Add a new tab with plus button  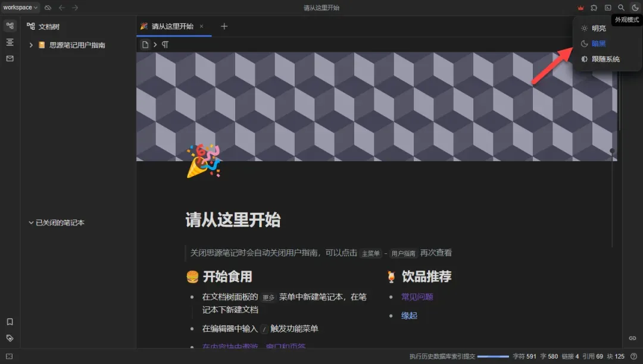(x=224, y=26)
